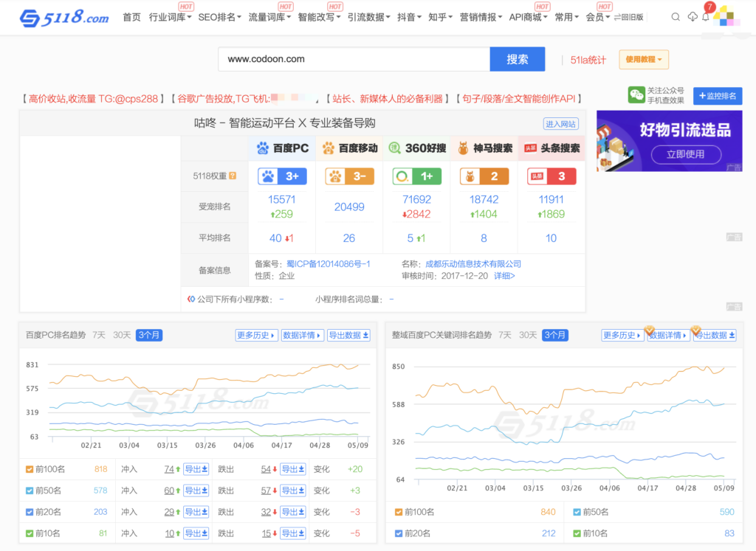Select the 头条搜索 column header
This screenshot has height=551, width=756.
(x=551, y=148)
